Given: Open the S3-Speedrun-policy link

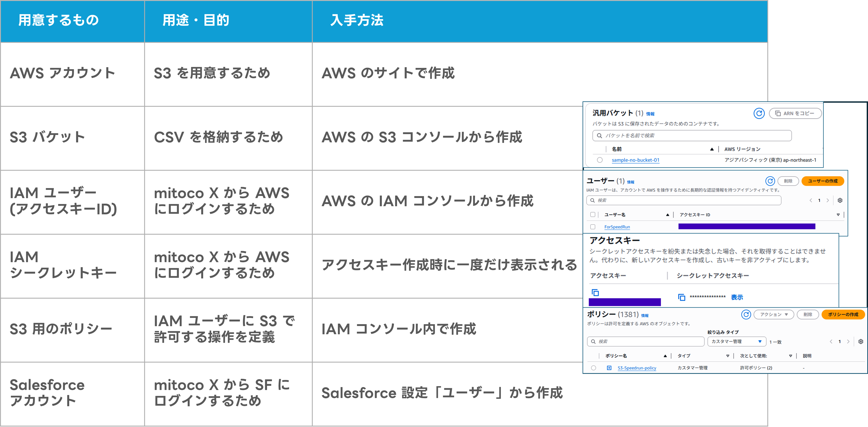Looking at the screenshot, I should click(x=637, y=368).
